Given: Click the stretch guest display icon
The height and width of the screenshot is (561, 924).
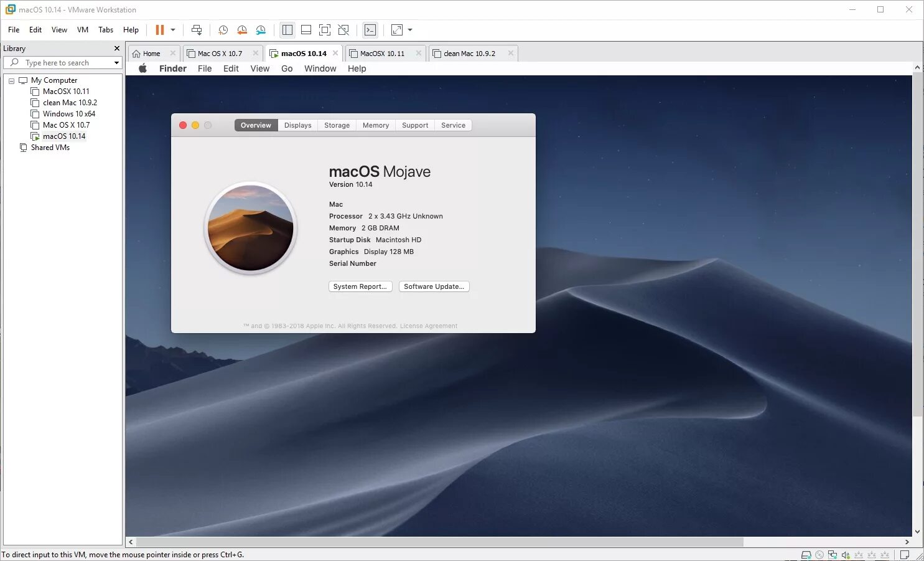Looking at the screenshot, I should (397, 30).
